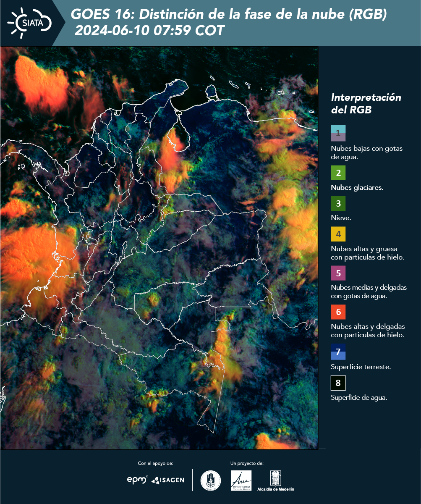Viewport: 421px width, 504px height.
Task: Click the timestamp '2024-06-10 07:59 COT'
Action: (149, 31)
